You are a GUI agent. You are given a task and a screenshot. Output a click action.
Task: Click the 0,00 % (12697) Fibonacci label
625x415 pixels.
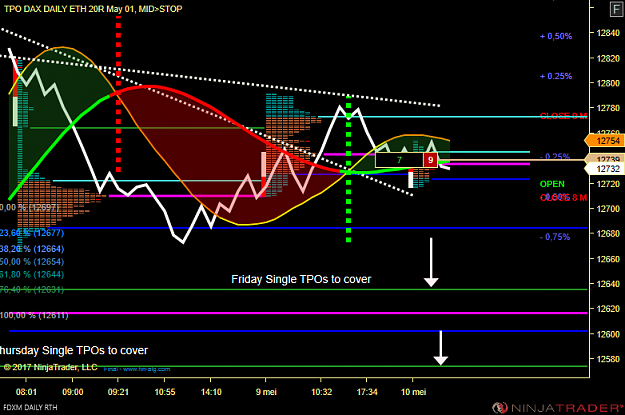[29, 207]
